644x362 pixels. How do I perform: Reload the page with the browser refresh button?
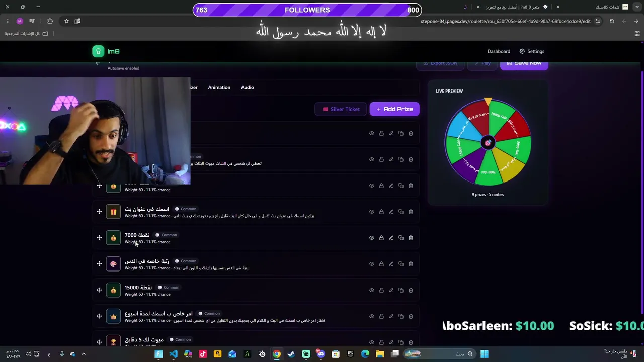(x=612, y=21)
